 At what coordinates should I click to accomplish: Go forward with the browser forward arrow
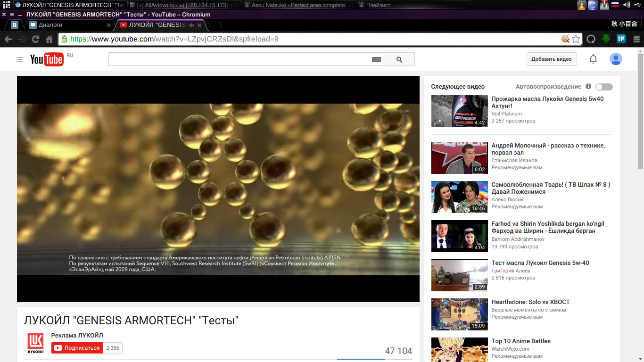pos(22,39)
